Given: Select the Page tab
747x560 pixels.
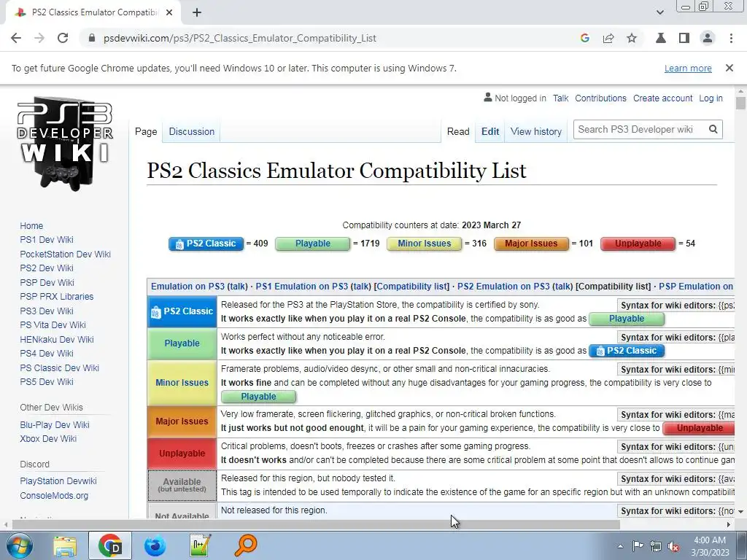Looking at the screenshot, I should (146, 131).
